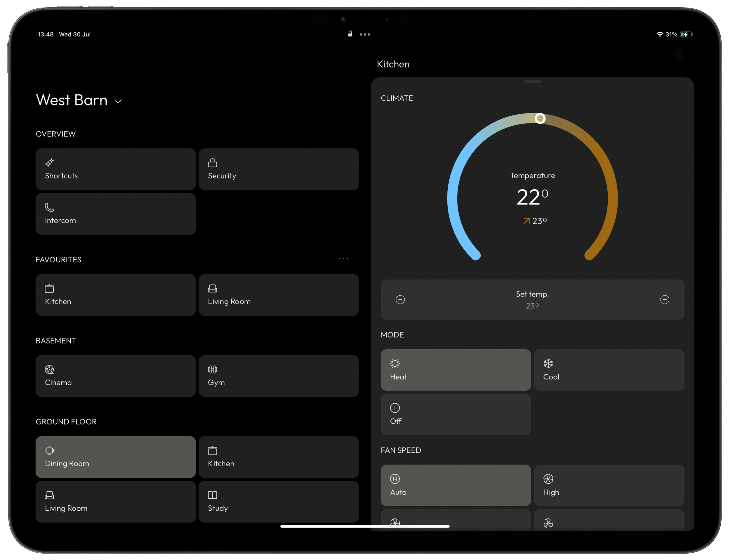Open Kitchen under Favourites
Viewport: 730px width, 560px height.
point(115,295)
